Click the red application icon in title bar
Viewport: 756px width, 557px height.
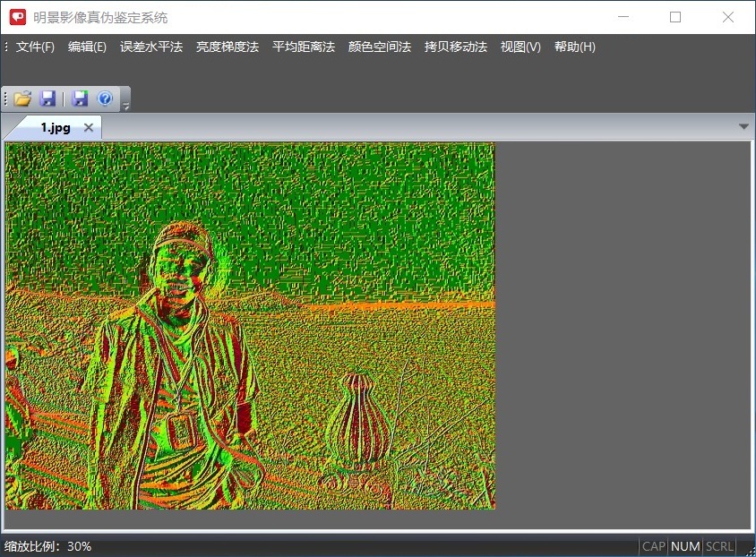18,17
